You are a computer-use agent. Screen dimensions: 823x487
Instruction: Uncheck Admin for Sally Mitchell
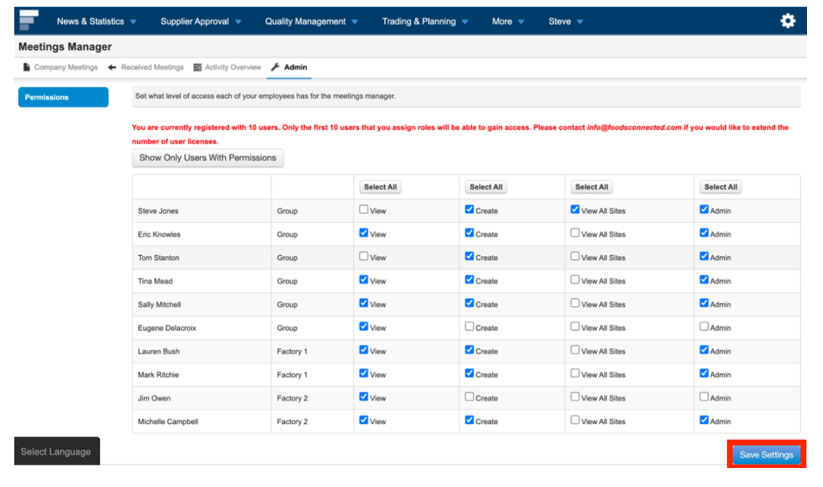(704, 303)
